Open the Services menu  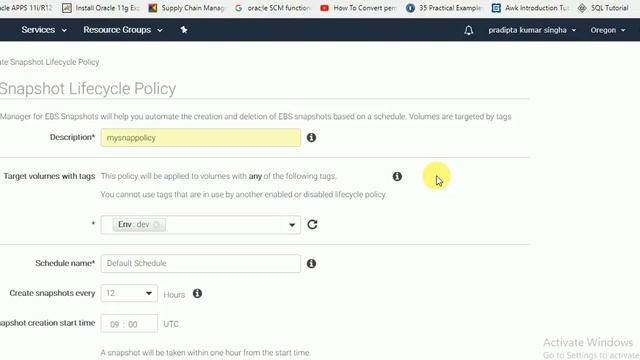pos(44,30)
